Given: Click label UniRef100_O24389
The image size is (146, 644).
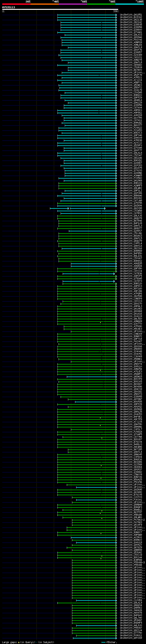Looking at the screenshot, I should [x=131, y=55].
